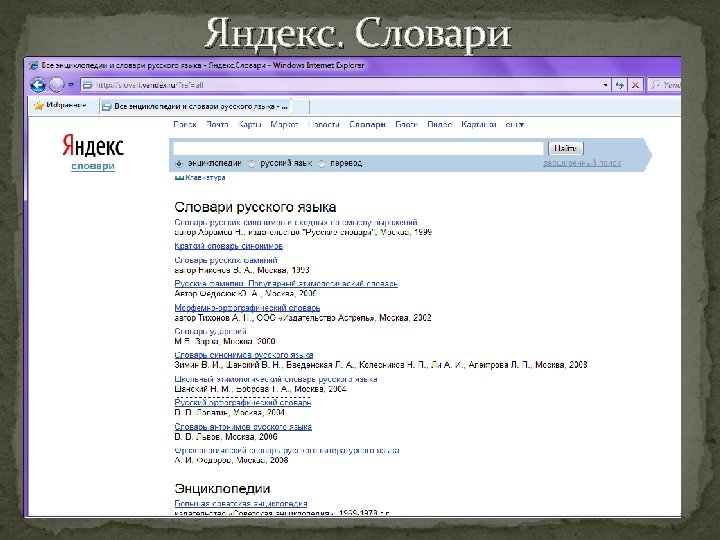The width and height of the screenshot is (720, 540).
Task: Open the recent pages dropdown beside Forward
Action: (x=71, y=85)
